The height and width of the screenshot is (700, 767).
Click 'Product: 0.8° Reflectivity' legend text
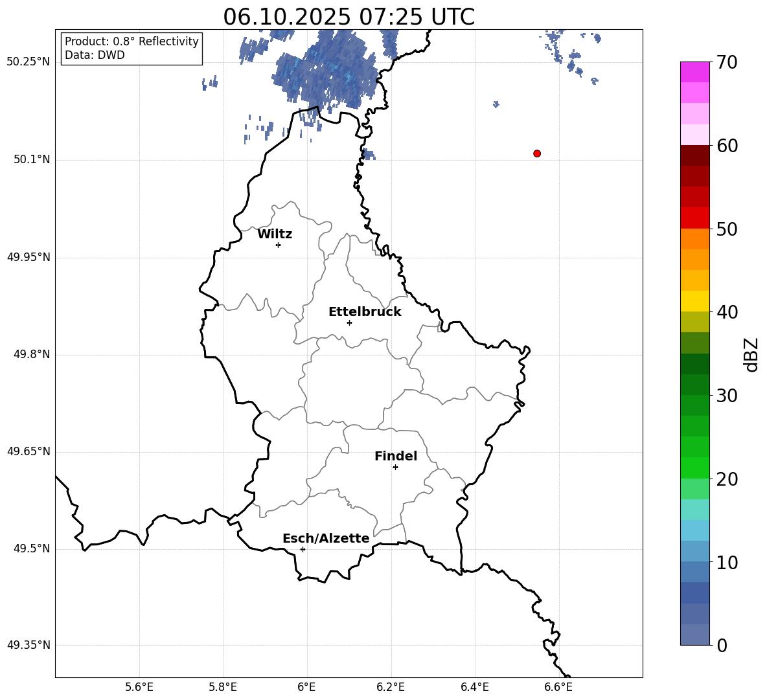click(x=132, y=41)
